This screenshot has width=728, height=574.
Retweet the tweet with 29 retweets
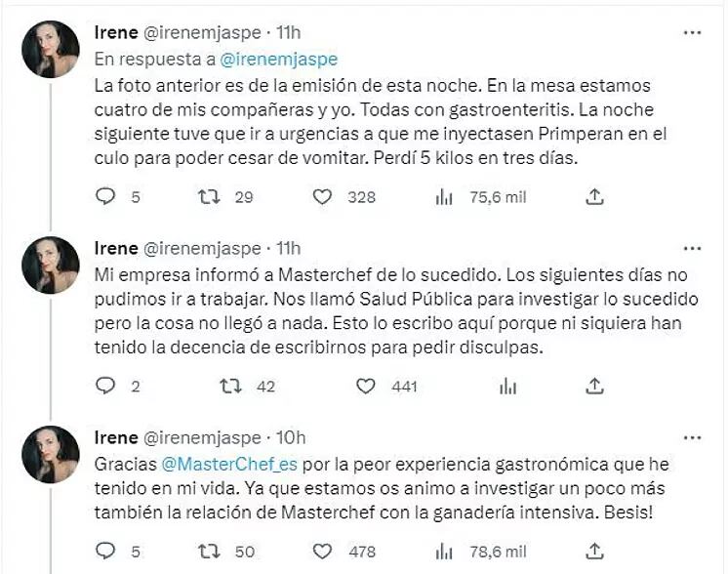[x=210, y=197]
